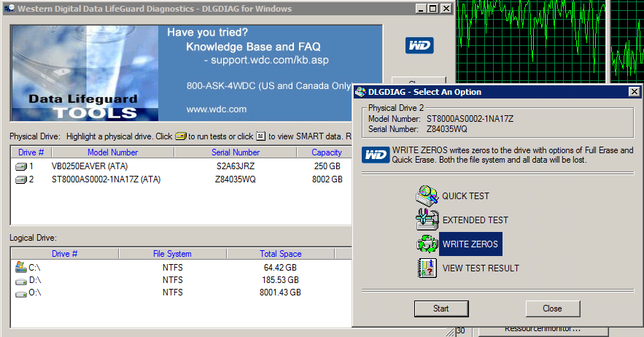Sort by Capacity column header

(326, 152)
